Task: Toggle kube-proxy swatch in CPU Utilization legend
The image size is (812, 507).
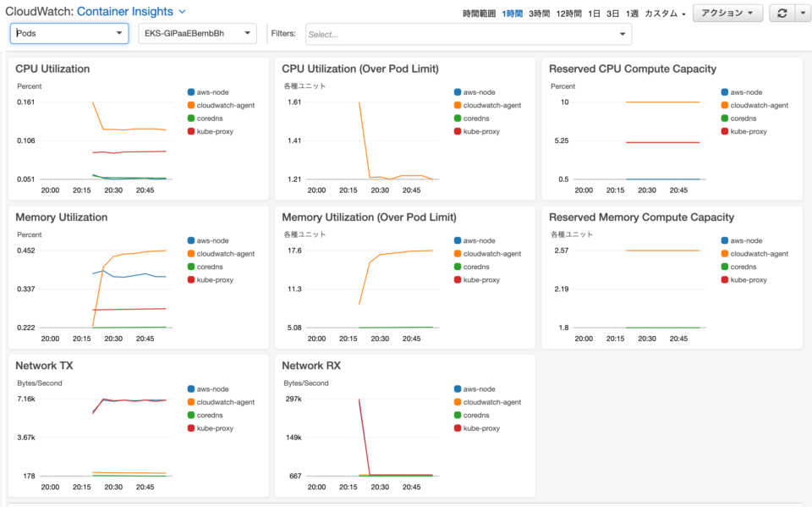Action: pos(191,131)
